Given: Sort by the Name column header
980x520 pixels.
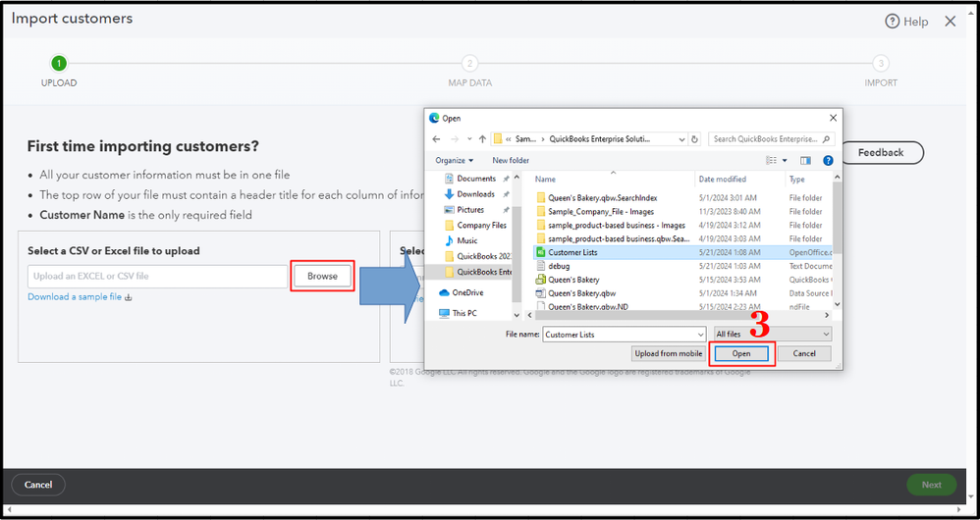Looking at the screenshot, I should pos(545,180).
